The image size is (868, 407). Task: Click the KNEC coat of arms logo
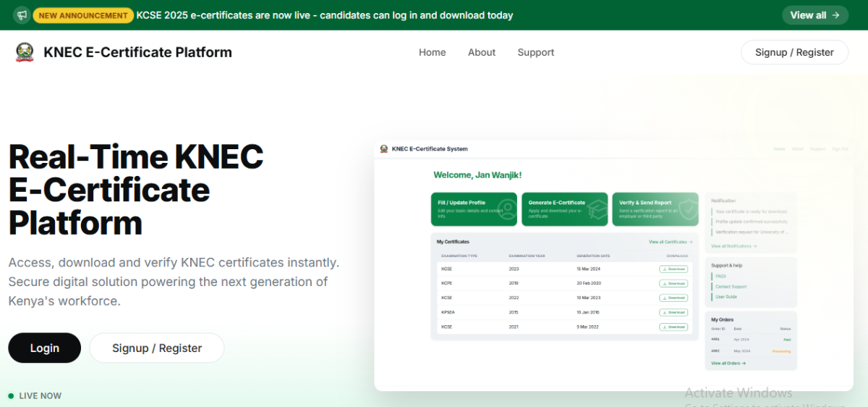[25, 52]
